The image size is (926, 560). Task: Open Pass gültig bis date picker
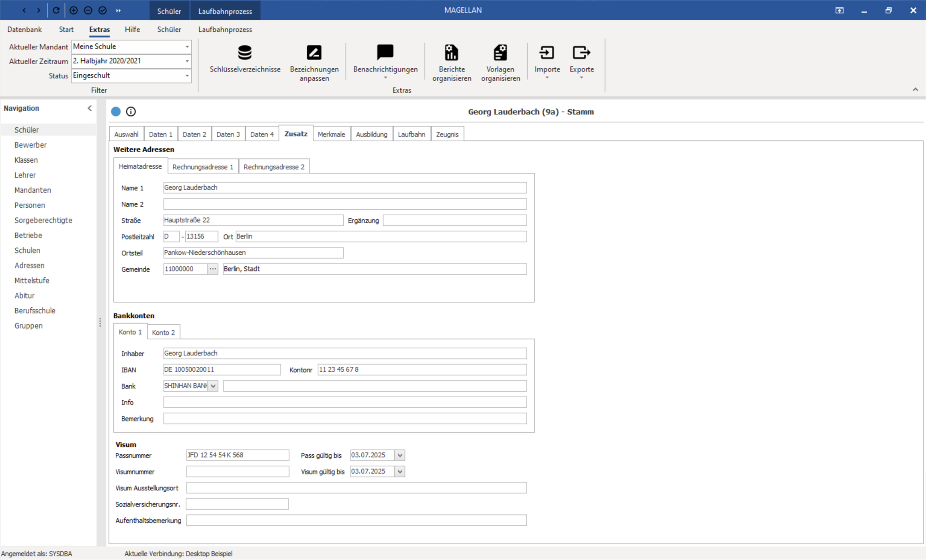click(399, 455)
